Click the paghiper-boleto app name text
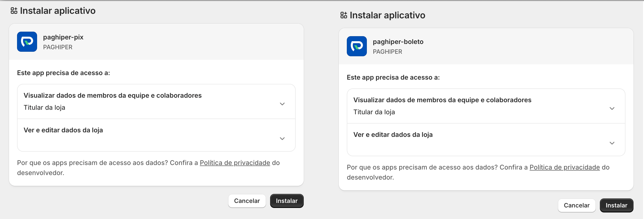Image resolution: width=644 pixels, height=219 pixels. [398, 42]
